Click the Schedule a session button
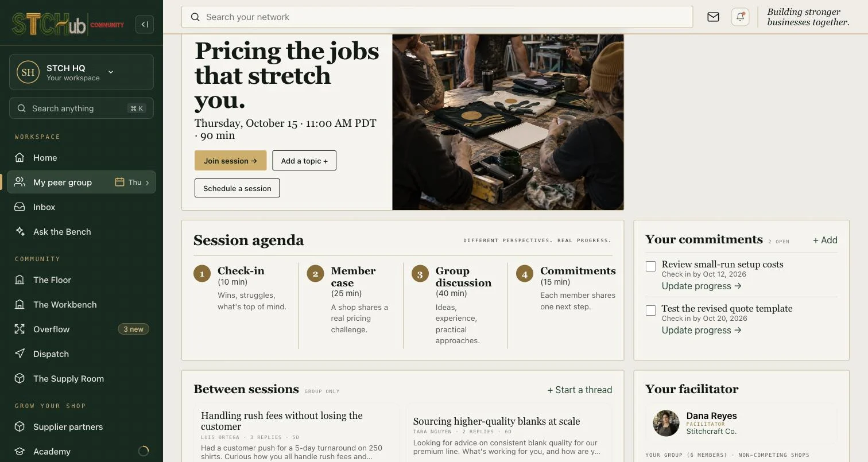 [x=237, y=188]
